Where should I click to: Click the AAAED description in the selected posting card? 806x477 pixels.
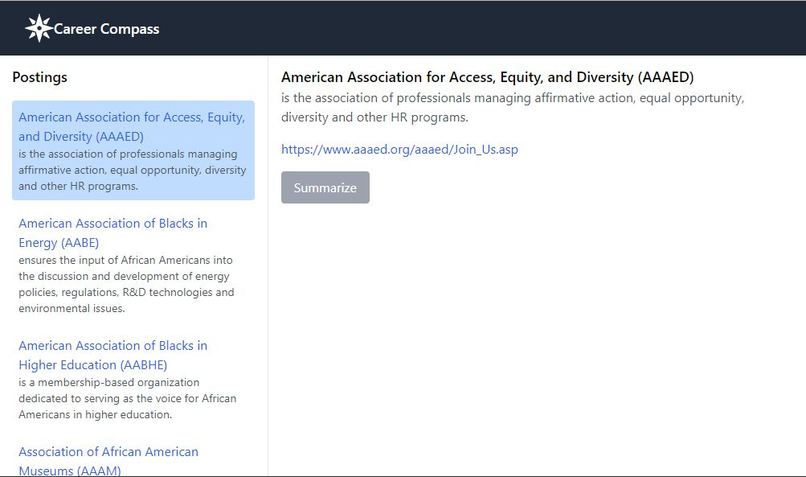(x=132, y=170)
